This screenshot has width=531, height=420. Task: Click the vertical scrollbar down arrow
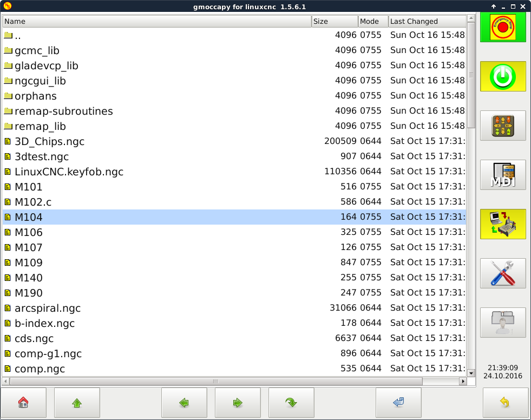tap(471, 373)
